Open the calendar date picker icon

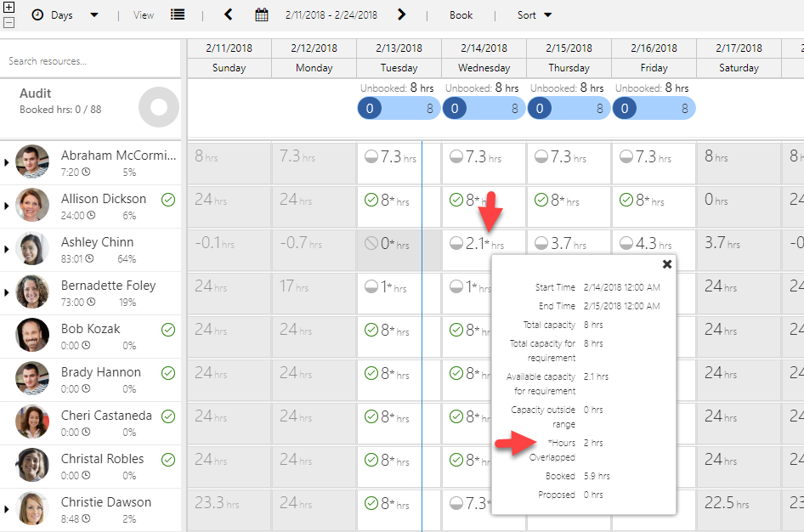[x=262, y=15]
